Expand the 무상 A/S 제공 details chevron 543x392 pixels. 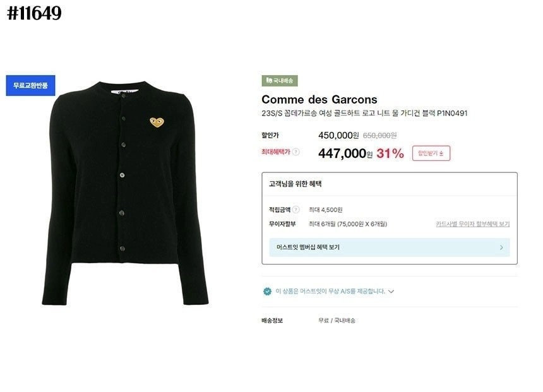pos(391,292)
